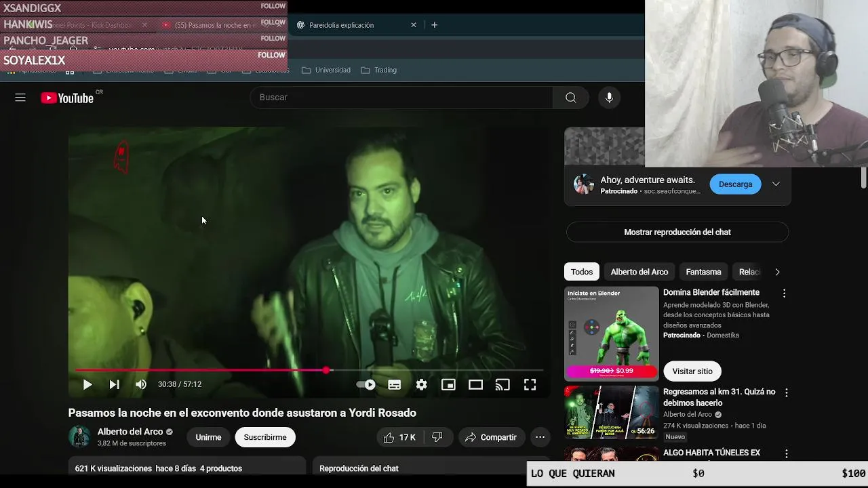
Task: Follow XSANDIGGX in the overlay list
Action: coord(273,6)
